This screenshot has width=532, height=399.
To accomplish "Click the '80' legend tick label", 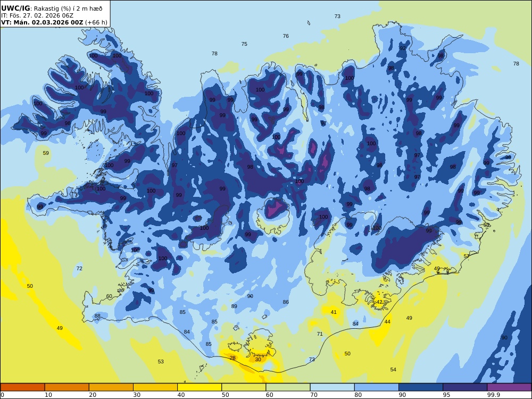I will 358,395.
